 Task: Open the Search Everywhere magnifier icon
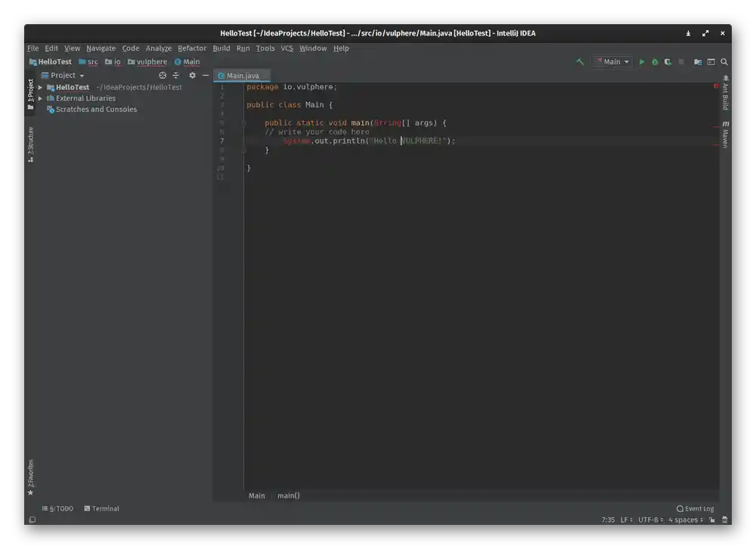coord(724,62)
